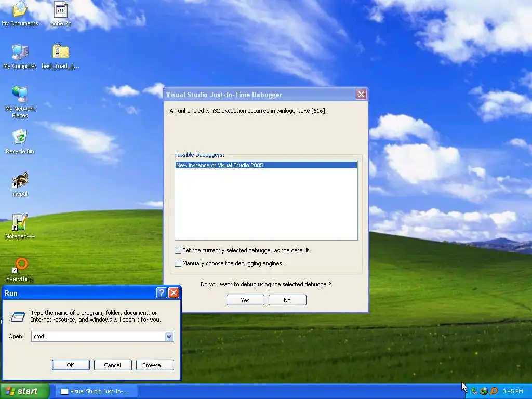
Task: Click the Browse... button in Run dialog
Action: pyautogui.click(x=155, y=365)
